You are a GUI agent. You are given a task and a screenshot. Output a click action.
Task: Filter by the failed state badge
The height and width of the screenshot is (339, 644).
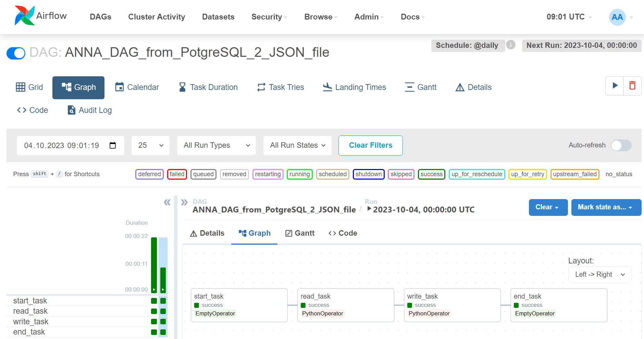click(177, 174)
